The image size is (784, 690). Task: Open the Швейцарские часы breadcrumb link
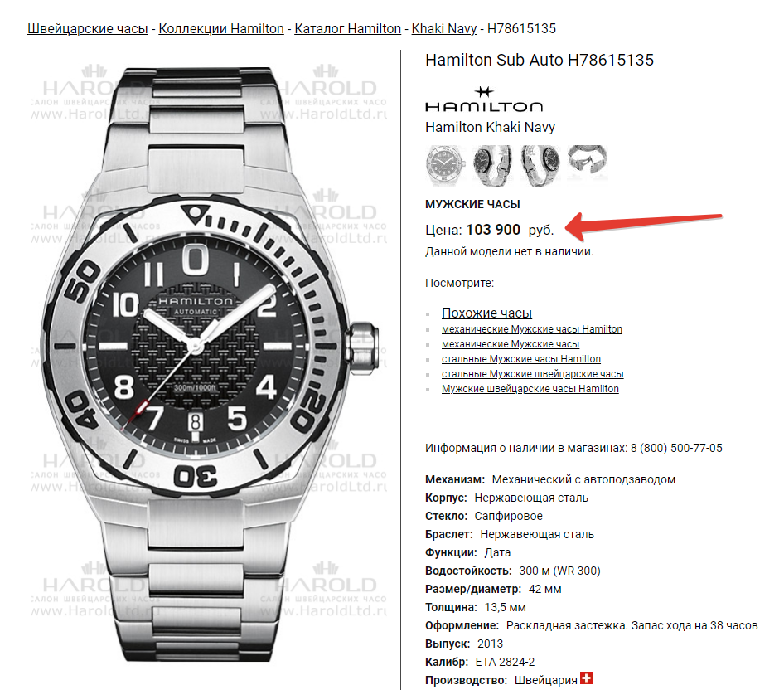click(x=88, y=28)
